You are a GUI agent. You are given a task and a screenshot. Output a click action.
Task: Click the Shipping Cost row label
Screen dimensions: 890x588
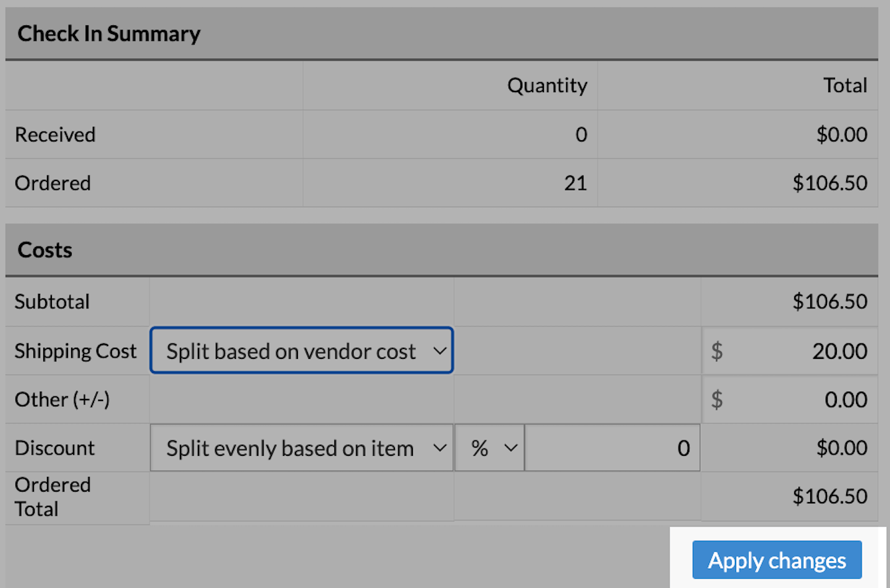(x=75, y=351)
